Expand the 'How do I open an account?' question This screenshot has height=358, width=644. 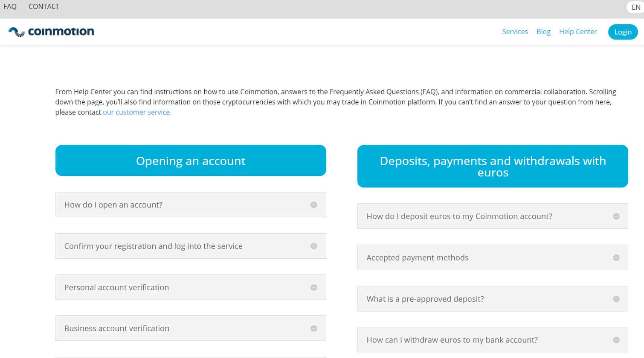(113, 205)
